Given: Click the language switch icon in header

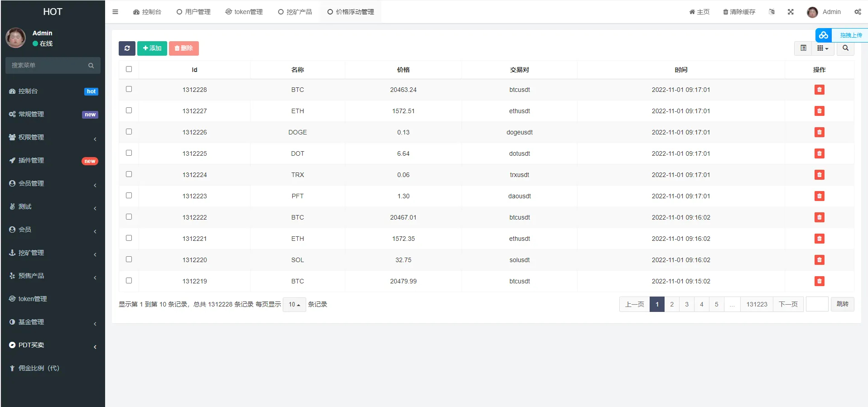Looking at the screenshot, I should tap(772, 12).
